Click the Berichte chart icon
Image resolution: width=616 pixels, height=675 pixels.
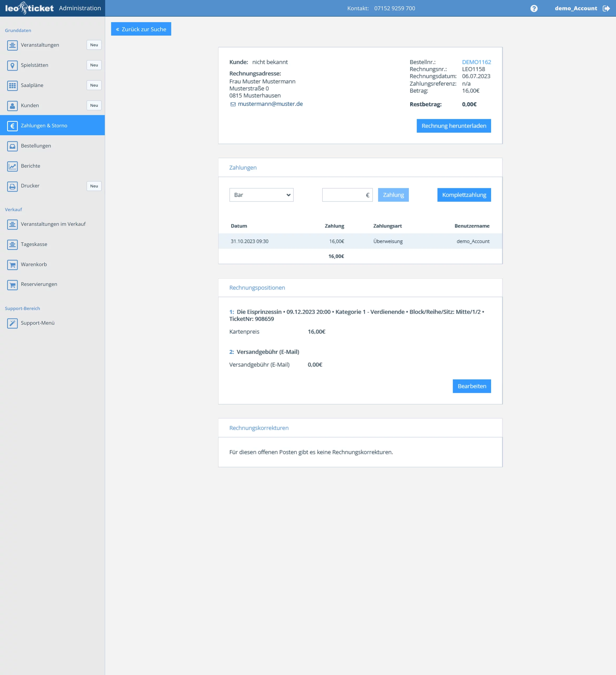(x=12, y=166)
